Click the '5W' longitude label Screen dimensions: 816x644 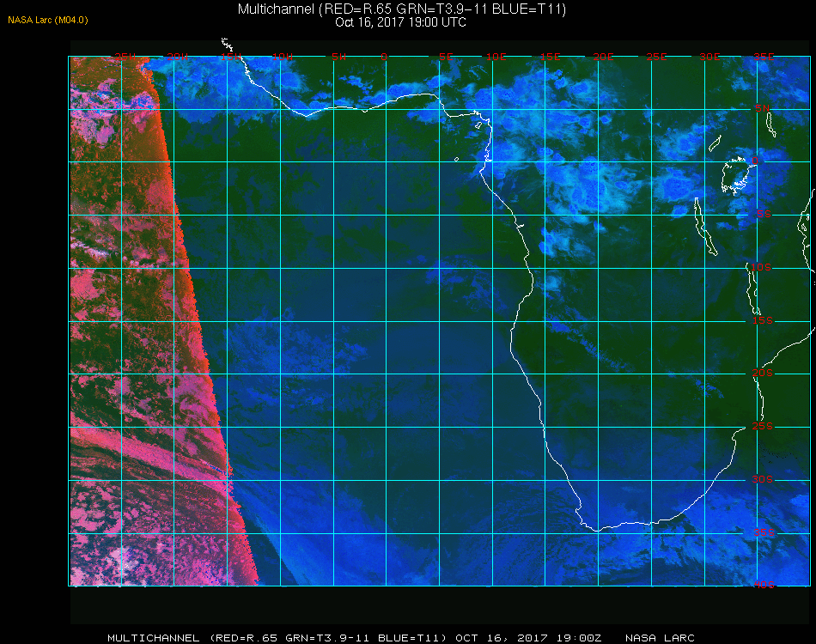(338, 56)
